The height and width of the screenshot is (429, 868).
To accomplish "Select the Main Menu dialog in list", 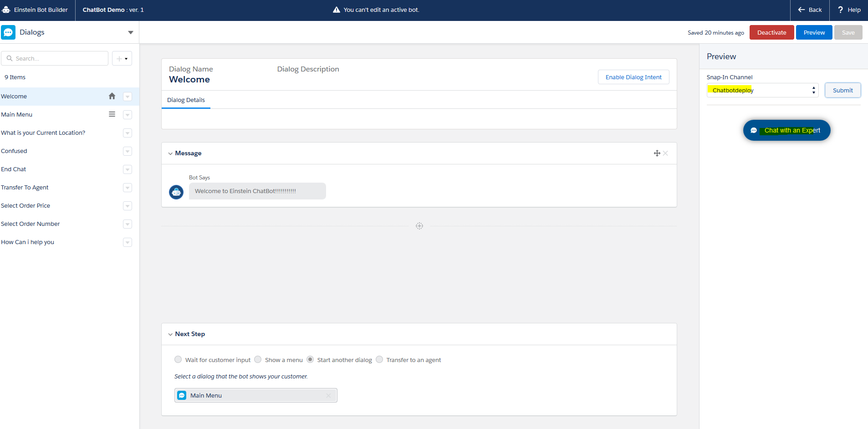I will coord(69,114).
